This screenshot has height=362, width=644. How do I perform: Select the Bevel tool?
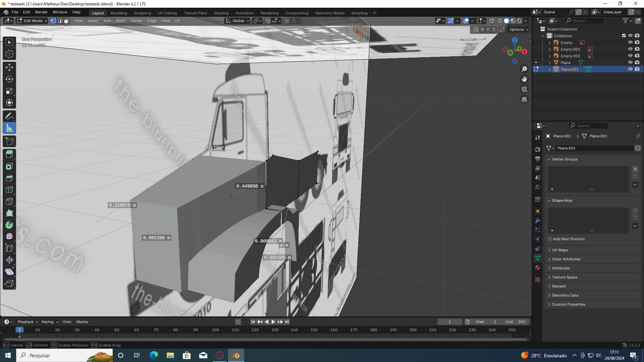tap(9, 178)
